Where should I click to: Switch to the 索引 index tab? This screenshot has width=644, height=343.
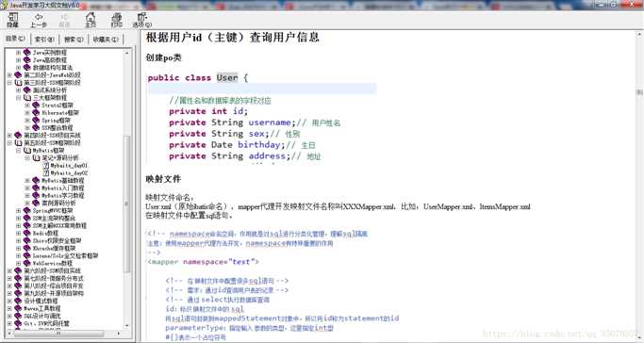click(44, 39)
